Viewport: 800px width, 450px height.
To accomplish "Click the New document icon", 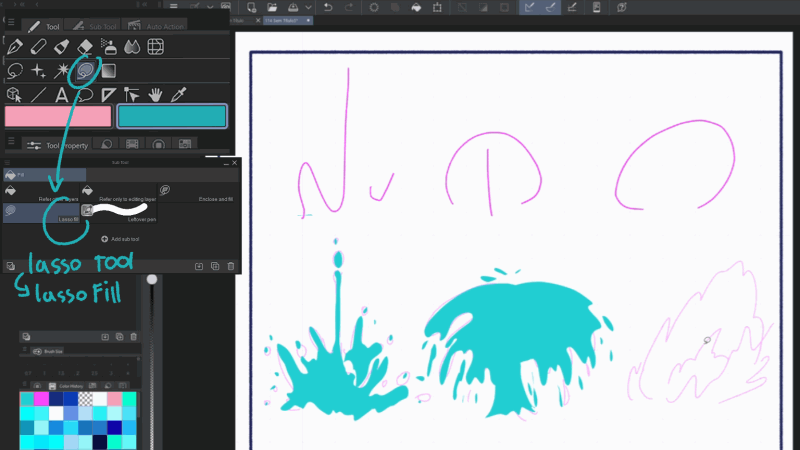I will pos(251,7).
